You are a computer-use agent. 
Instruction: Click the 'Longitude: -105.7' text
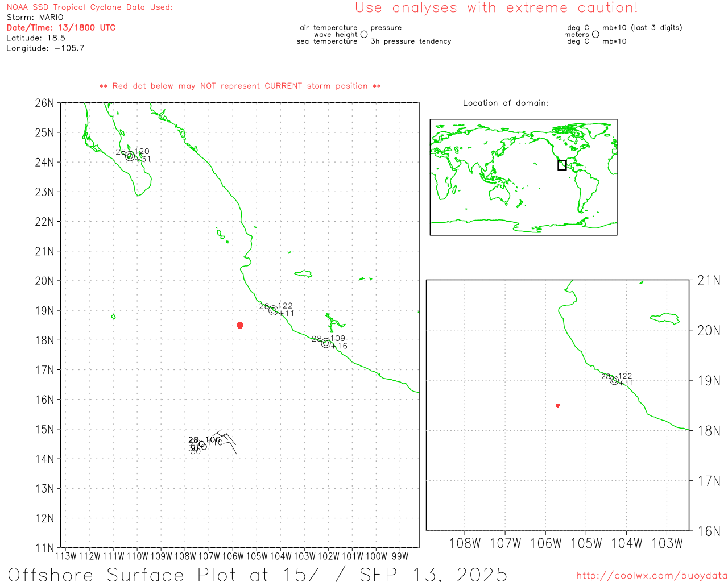tap(45, 48)
